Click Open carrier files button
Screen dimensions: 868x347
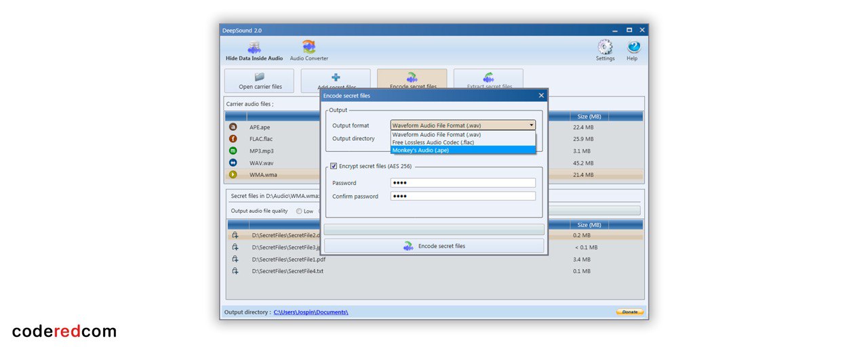click(x=259, y=81)
